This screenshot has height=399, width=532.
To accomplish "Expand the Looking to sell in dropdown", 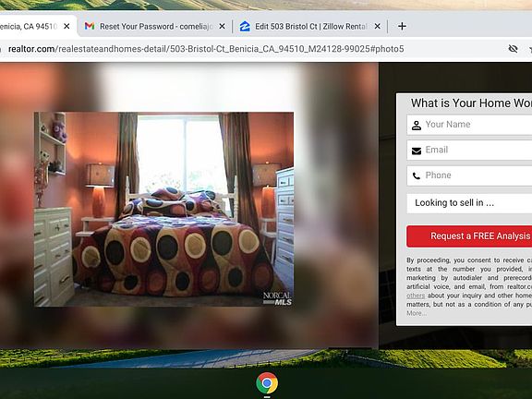I will 469,203.
